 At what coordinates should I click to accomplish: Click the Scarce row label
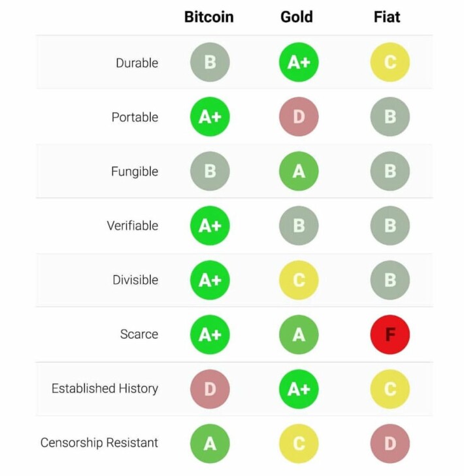click(139, 334)
